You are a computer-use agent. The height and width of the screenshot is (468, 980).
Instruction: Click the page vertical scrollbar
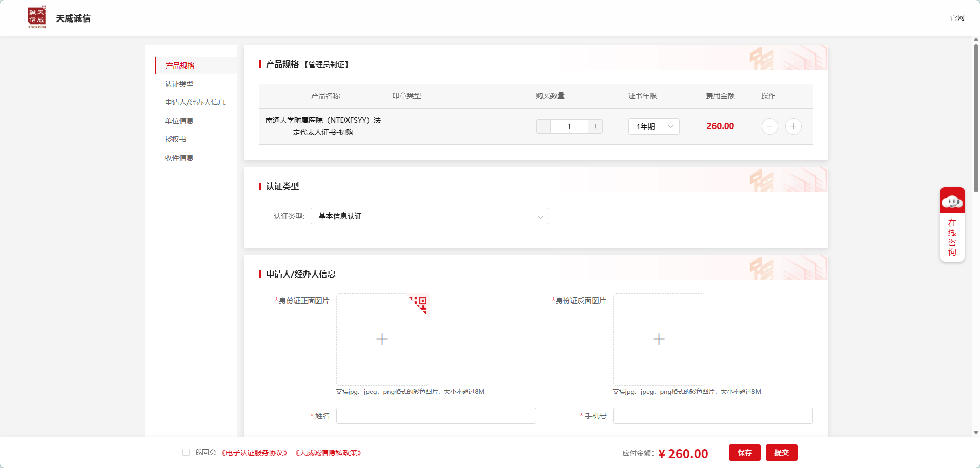click(976, 118)
